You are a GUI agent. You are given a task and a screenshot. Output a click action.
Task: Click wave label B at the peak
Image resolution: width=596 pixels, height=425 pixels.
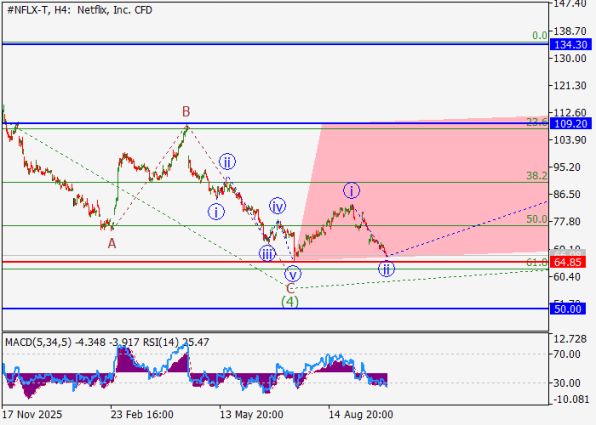[x=185, y=112]
